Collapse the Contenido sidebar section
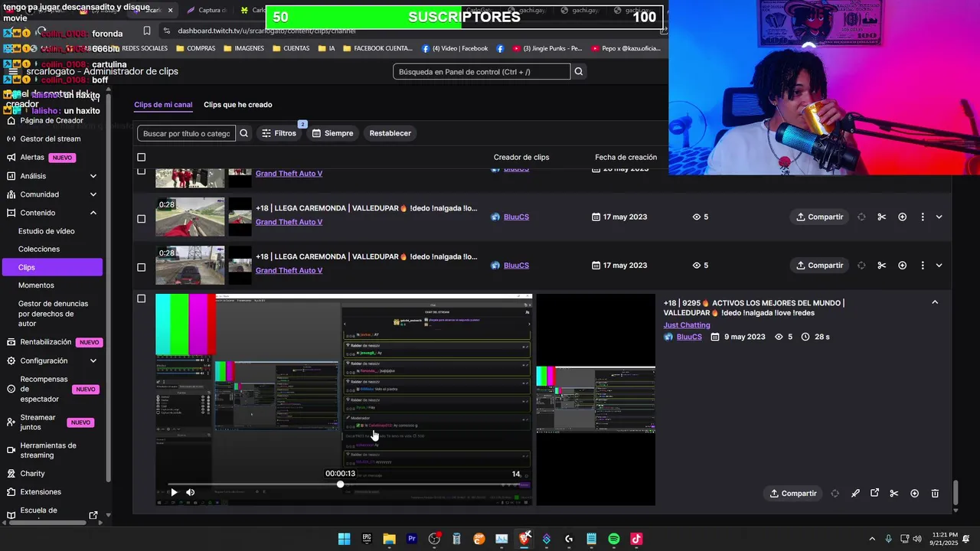Screen dimensions: 980x551 (93, 213)
